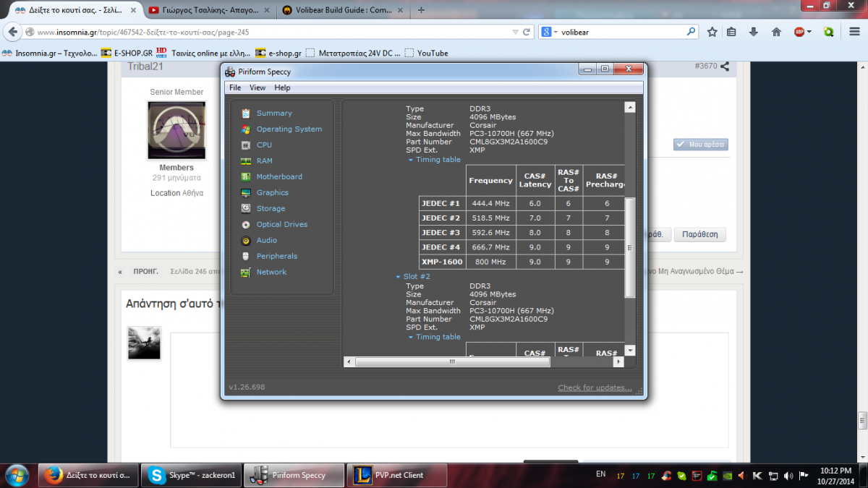Viewport: 868px width, 488px height.
Task: Bookmark this page with star icon
Action: pos(712,32)
